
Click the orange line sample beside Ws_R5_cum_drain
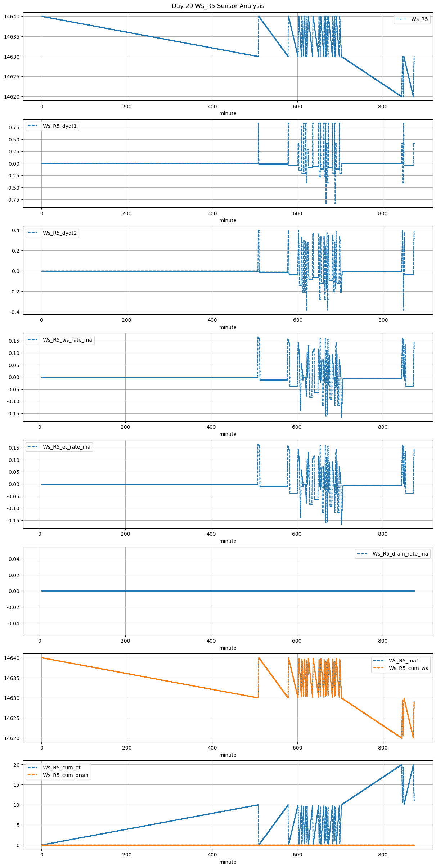[x=33, y=775]
